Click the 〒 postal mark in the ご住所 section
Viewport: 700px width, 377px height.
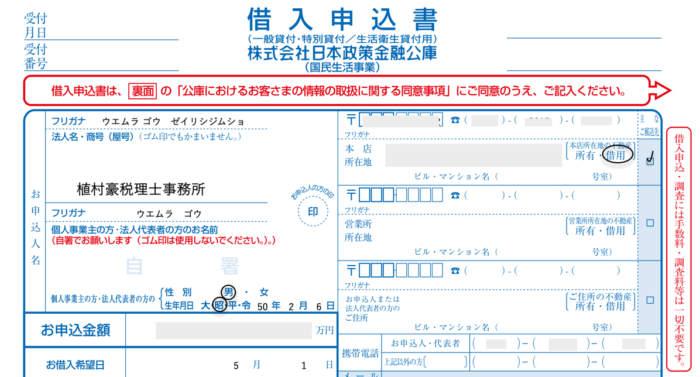[x=351, y=270]
